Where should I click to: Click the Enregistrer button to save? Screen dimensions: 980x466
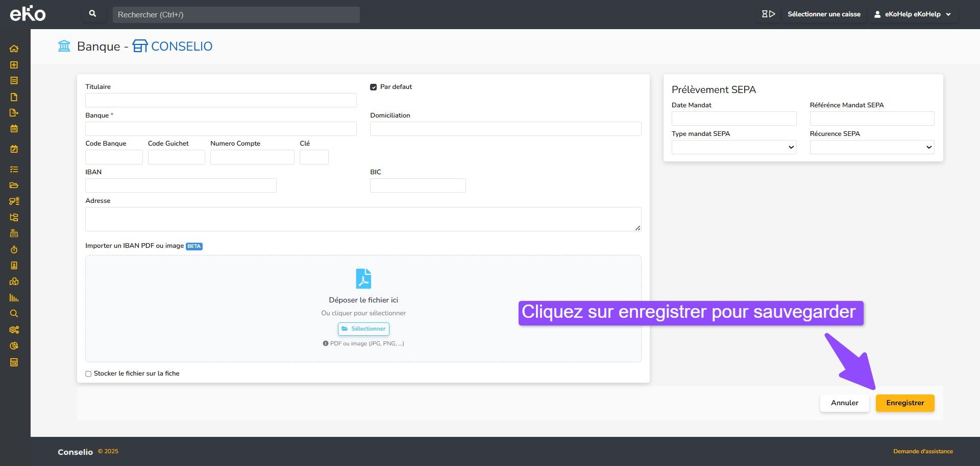point(904,403)
